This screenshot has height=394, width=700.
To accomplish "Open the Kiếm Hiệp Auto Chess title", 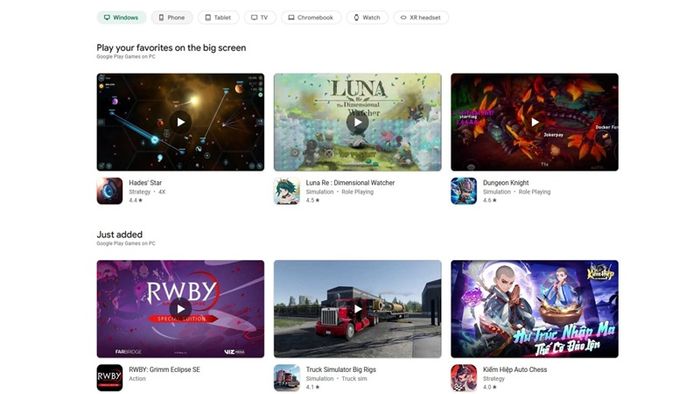I will [515, 369].
